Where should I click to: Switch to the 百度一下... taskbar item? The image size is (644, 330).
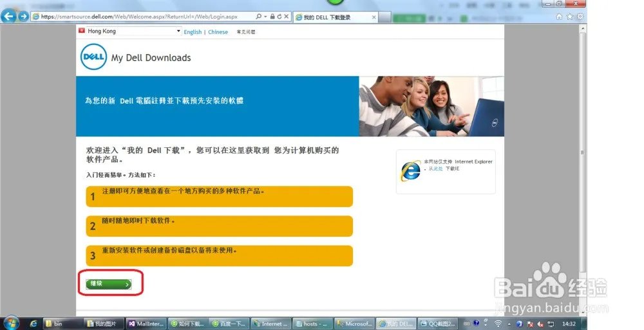(229, 324)
